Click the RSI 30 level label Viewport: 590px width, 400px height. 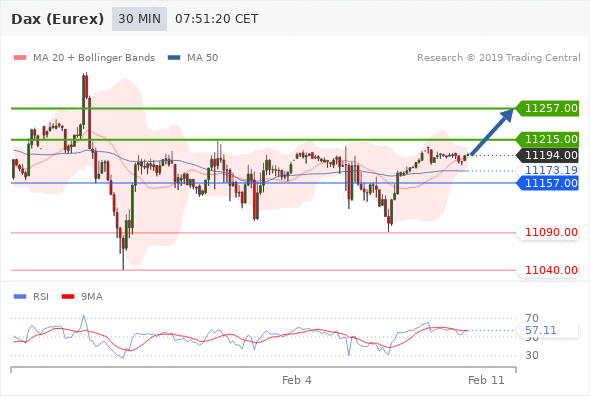tap(532, 355)
